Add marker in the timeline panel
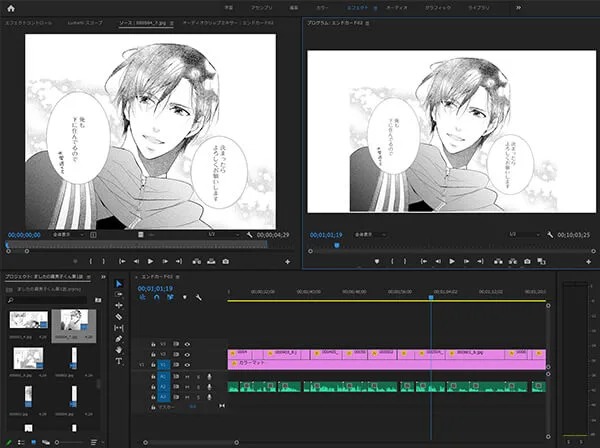600x448 pixels. tap(185, 297)
